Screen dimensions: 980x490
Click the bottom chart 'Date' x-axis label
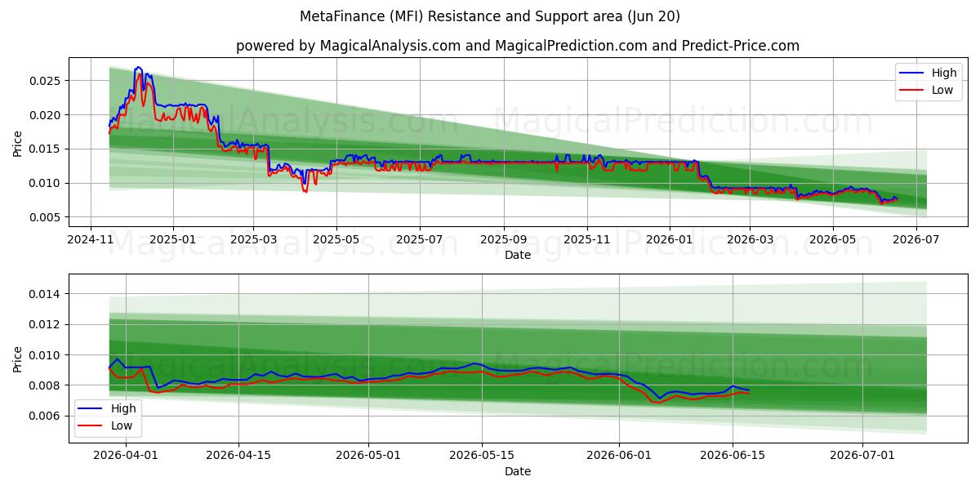pos(518,471)
